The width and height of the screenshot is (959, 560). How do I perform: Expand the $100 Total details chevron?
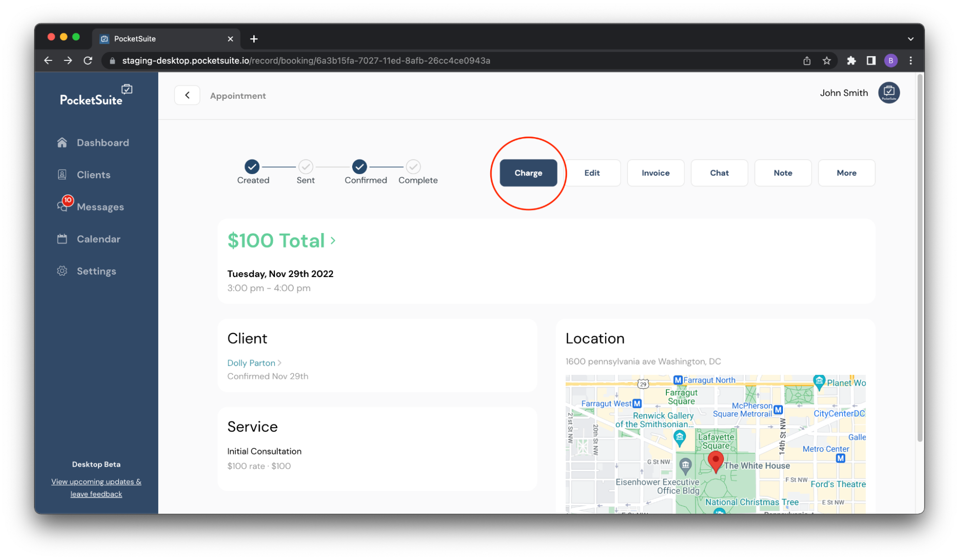(x=333, y=241)
